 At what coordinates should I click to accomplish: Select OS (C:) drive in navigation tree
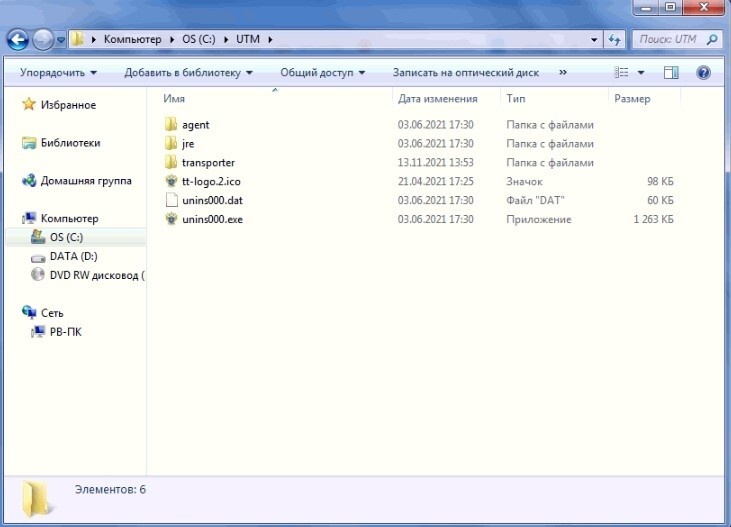pyautogui.click(x=66, y=237)
